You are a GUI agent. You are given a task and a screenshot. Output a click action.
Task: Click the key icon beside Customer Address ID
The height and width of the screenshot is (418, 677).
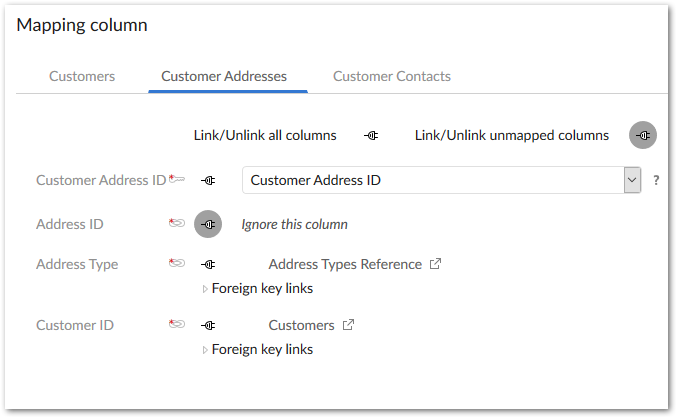click(x=177, y=180)
